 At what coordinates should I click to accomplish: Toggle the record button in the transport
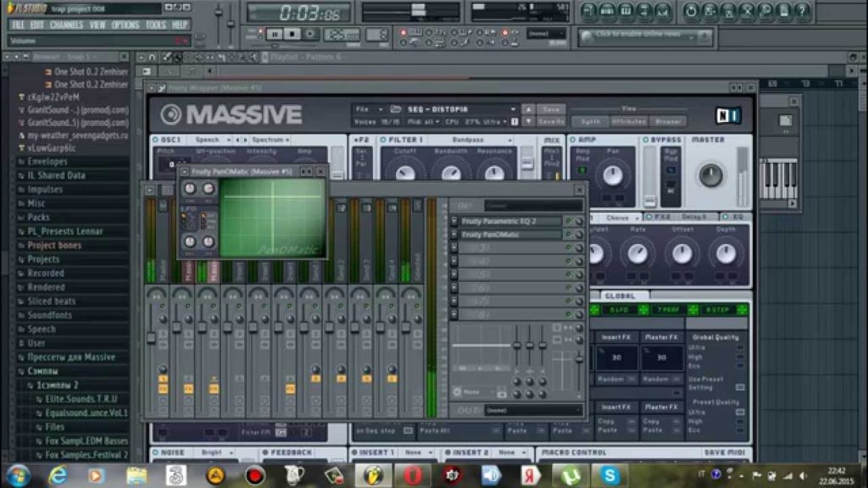[310, 34]
